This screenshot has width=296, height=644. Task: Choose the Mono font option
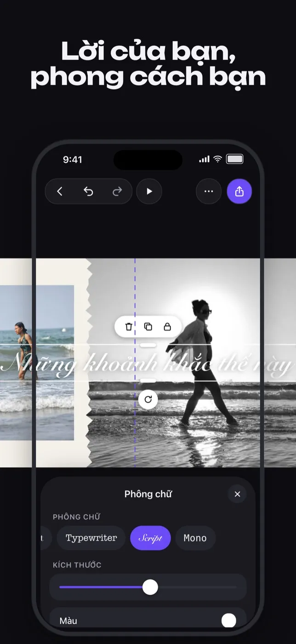click(195, 538)
